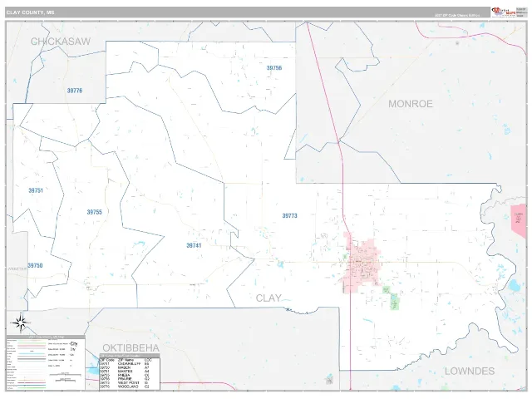Screen dimensions: 532x399
Task: Click the ZIP Name column header in index
Action: (x=126, y=360)
